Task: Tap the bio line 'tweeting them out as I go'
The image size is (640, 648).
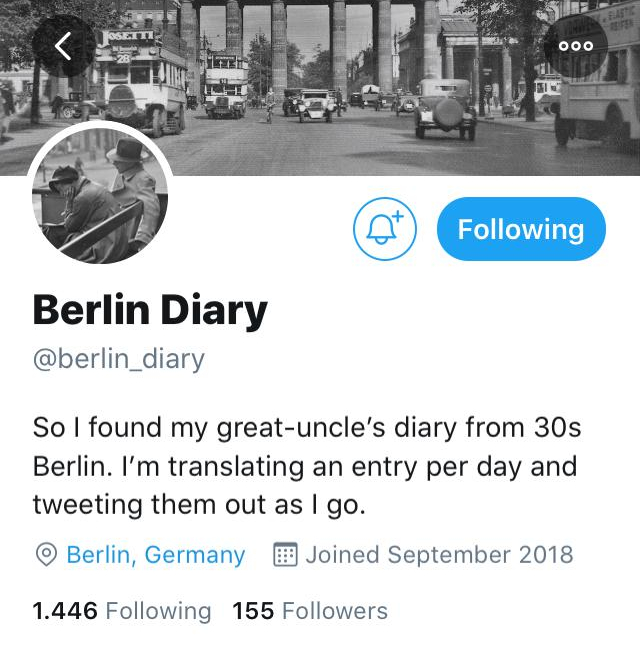Action: (199, 505)
